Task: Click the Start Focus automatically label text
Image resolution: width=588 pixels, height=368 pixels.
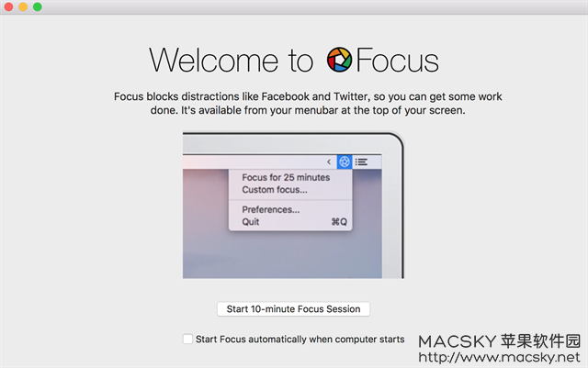Action: click(x=300, y=340)
